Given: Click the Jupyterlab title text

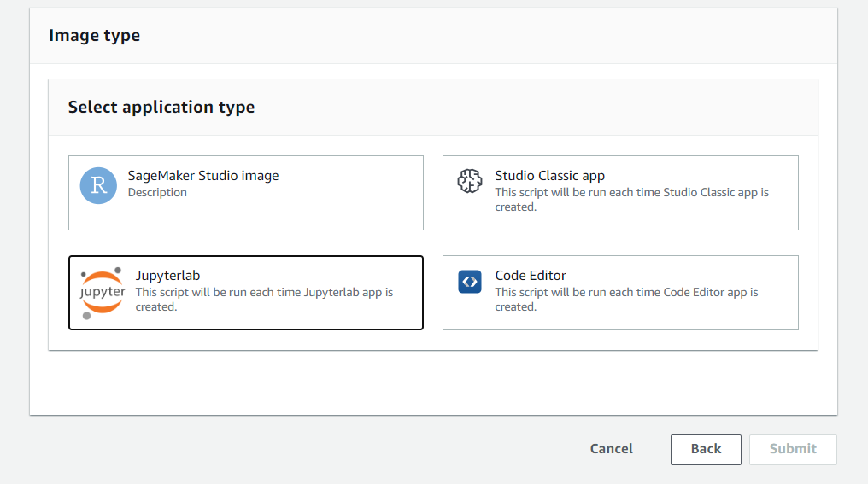Looking at the screenshot, I should coord(167,276).
